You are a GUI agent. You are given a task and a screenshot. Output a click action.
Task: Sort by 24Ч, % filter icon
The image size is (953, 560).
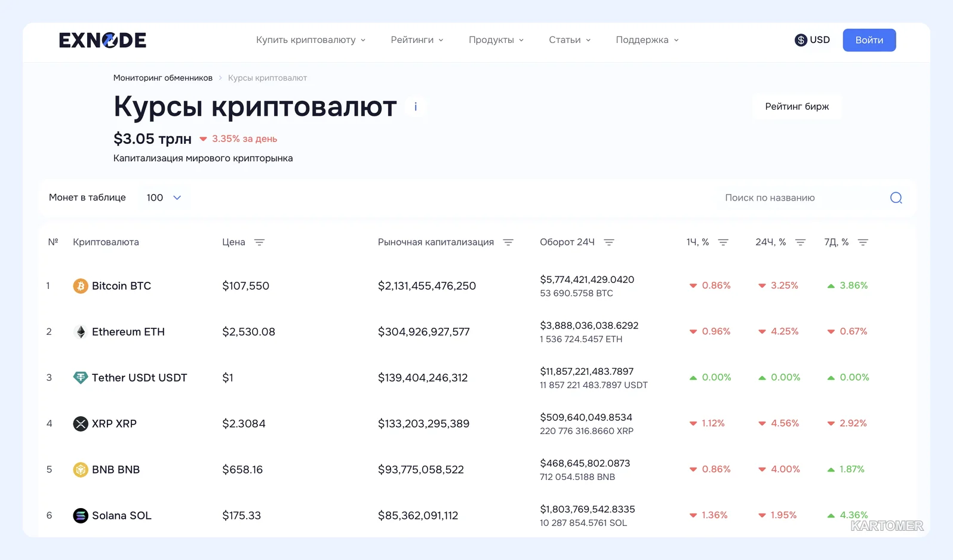tap(801, 242)
